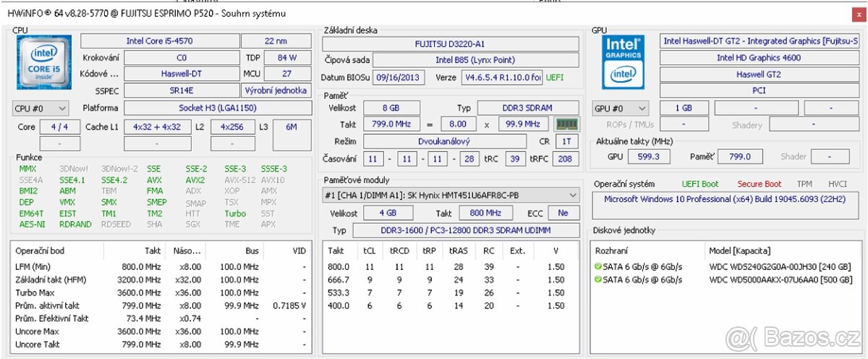
Task: Select the Haswell GT2 GPU codename field
Action: pyautogui.click(x=759, y=75)
